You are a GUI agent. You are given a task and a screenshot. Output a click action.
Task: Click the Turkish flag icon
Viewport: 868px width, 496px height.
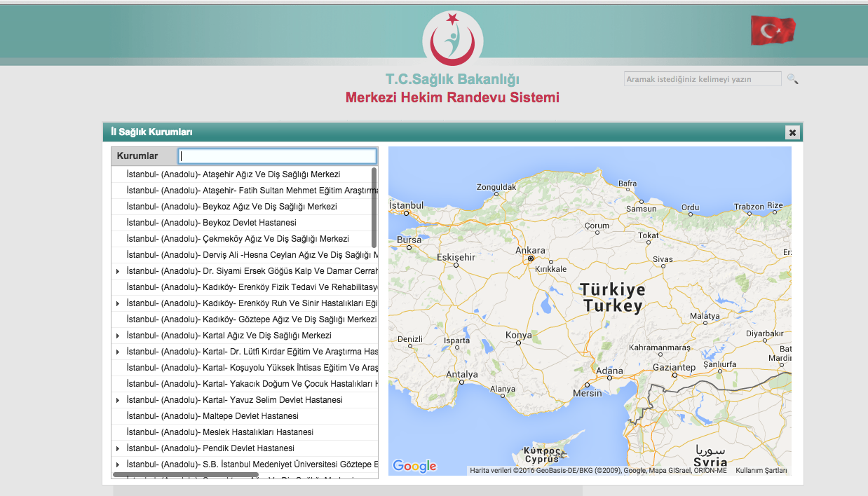[773, 31]
